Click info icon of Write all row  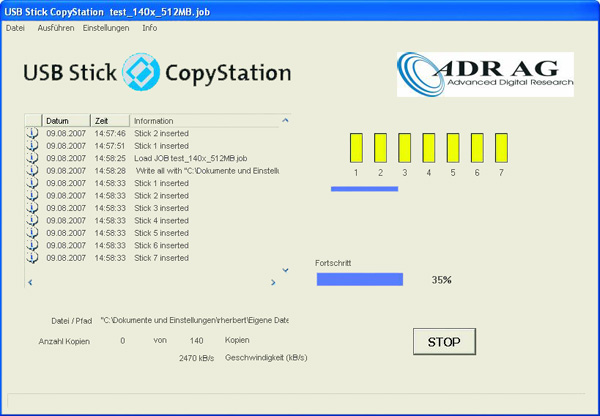33,171
